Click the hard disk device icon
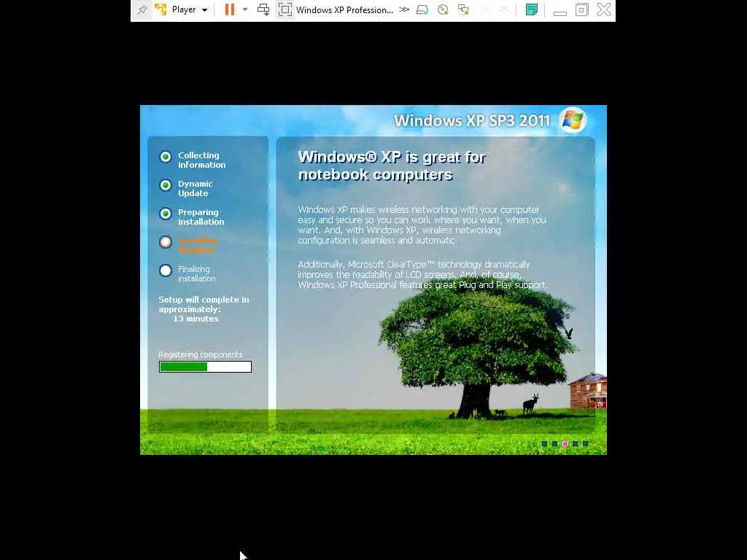747x560 pixels. (x=422, y=10)
